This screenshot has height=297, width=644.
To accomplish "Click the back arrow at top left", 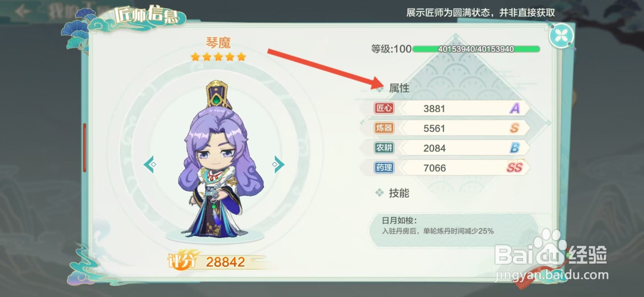I will coord(22,11).
